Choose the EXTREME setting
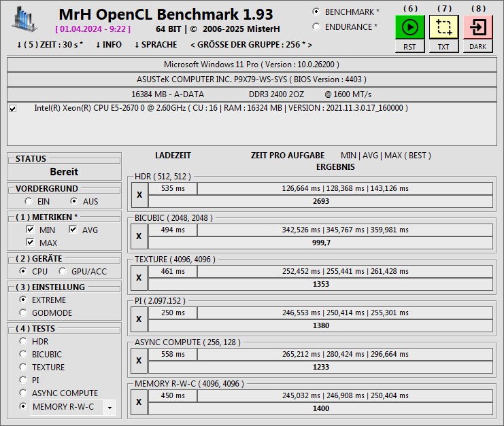The width and height of the screenshot is (504, 426). click(23, 300)
